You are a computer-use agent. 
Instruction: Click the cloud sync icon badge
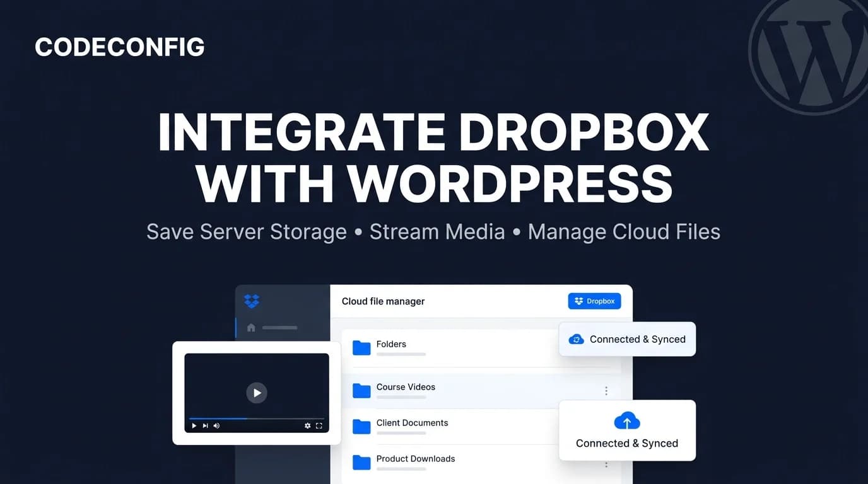coord(577,339)
